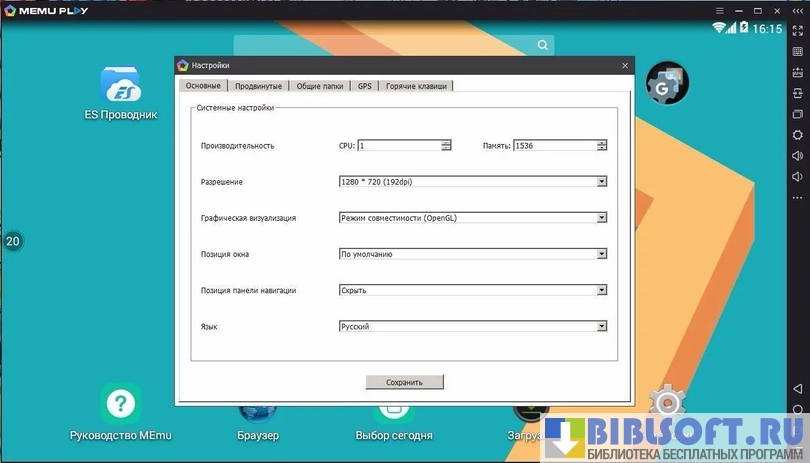The height and width of the screenshot is (463, 810).
Task: Click the CPU spinner arrows
Action: point(446,146)
